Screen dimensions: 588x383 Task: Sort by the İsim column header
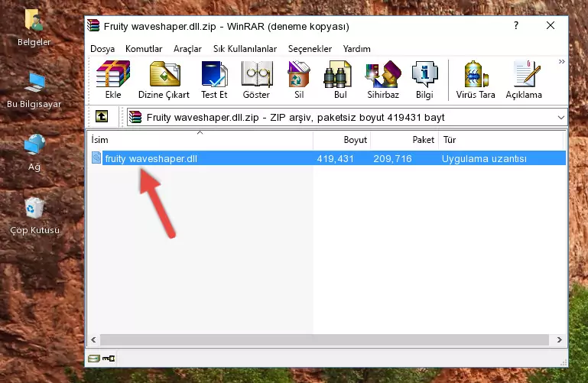pyautogui.click(x=200, y=139)
